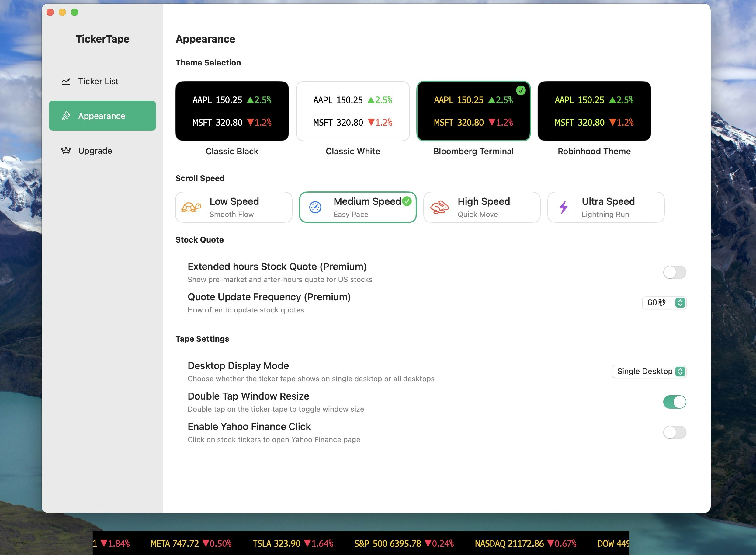The height and width of the screenshot is (555, 756).
Task: Choose the Classic Black theme preview
Action: point(232,111)
